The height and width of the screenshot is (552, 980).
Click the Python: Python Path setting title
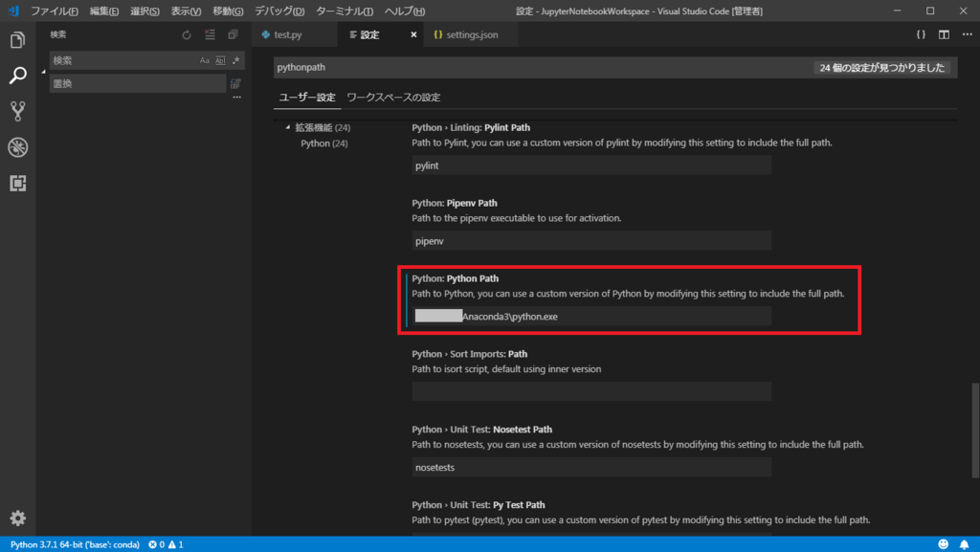pos(455,278)
